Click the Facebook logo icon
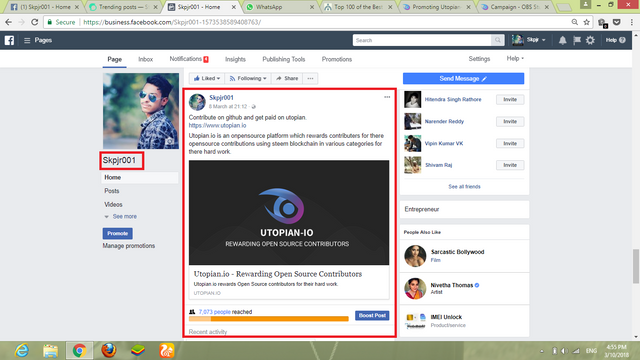 [x=9, y=40]
